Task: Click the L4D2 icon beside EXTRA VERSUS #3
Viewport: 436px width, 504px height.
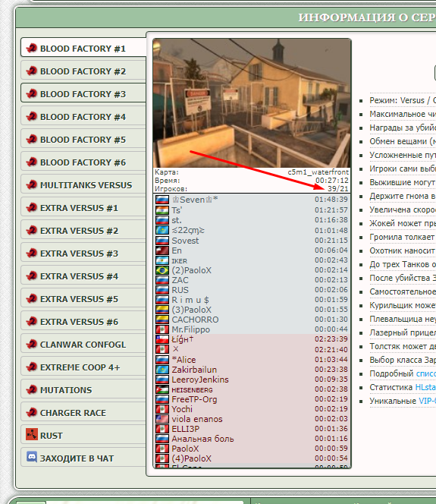Action: tap(32, 254)
